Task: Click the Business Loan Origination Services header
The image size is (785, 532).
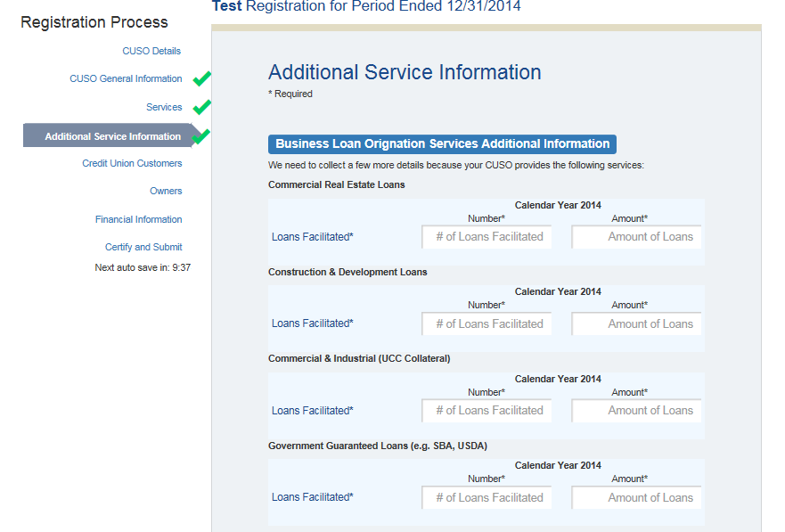Action: click(442, 144)
